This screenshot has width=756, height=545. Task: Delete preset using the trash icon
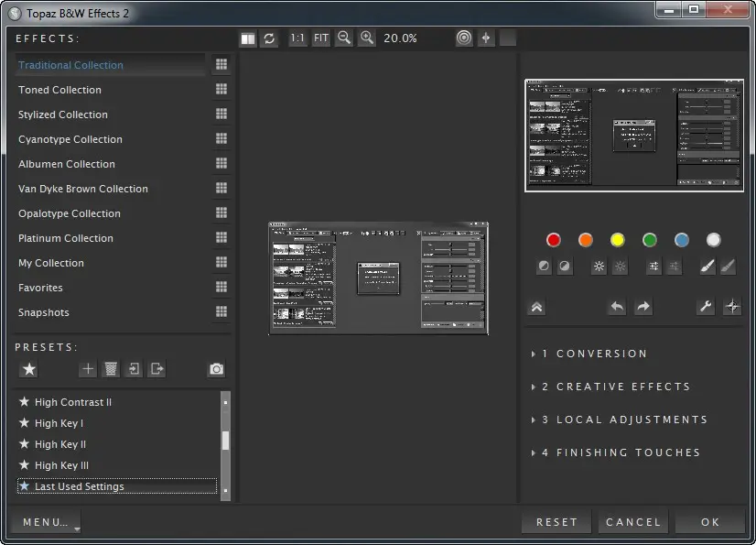coord(111,369)
